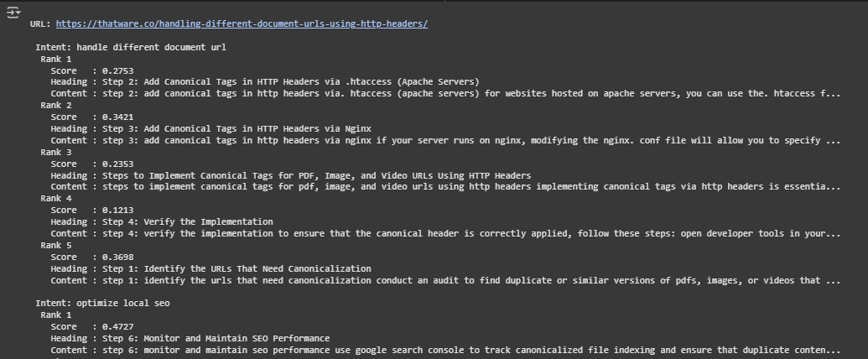868x359 pixels.
Task: Click the 'Rank 5' label
Action: pyautogui.click(x=56, y=245)
